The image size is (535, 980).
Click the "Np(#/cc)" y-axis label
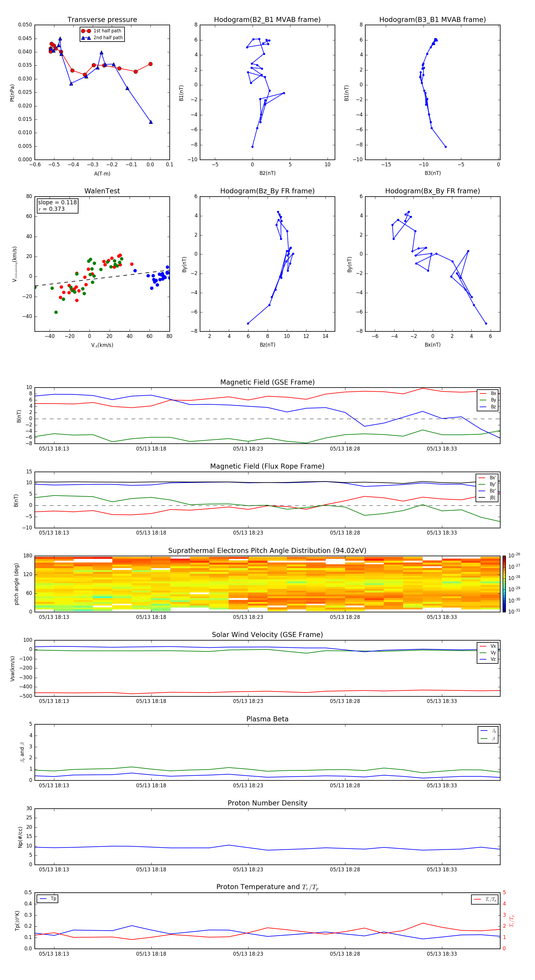click(x=20, y=837)
